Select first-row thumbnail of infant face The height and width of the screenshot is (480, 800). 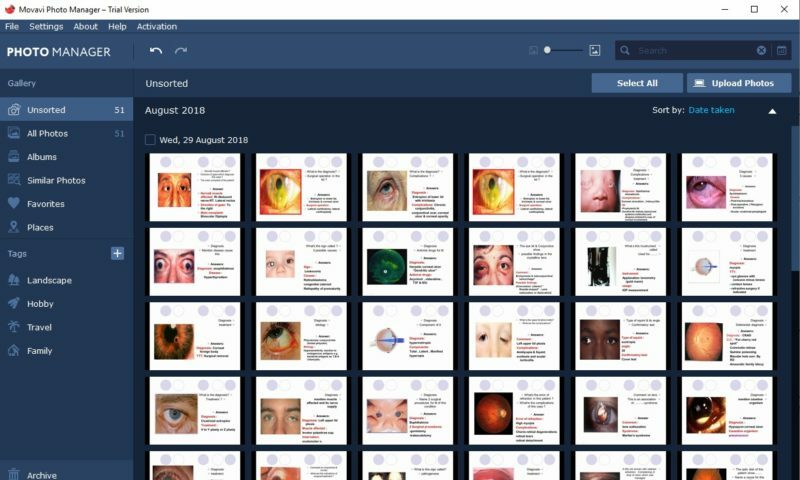tap(620, 187)
